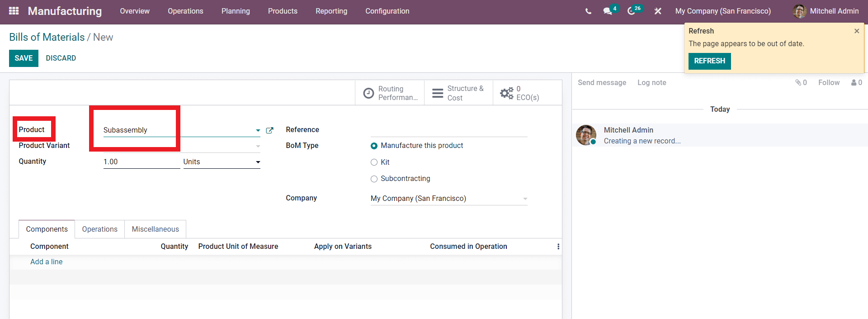
Task: Click the ECO(s) gears icon
Action: tap(506, 93)
